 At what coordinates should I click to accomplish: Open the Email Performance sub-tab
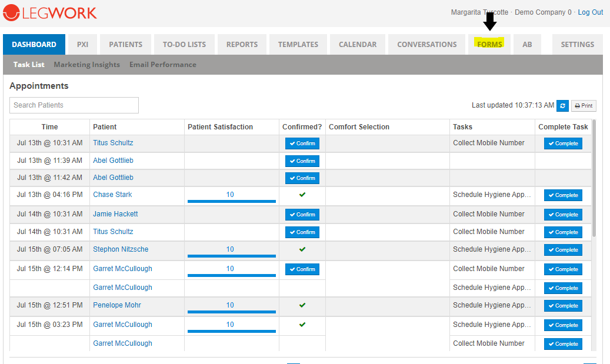(x=163, y=65)
